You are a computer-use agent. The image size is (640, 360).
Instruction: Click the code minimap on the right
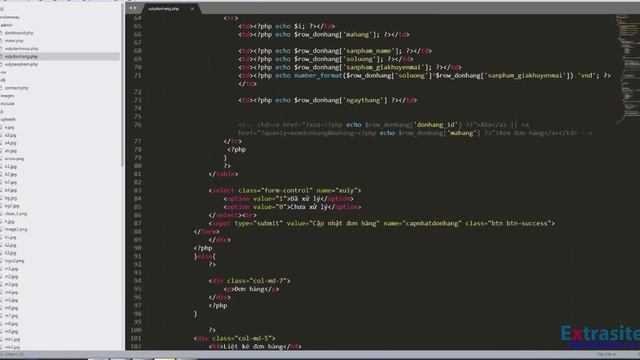(628, 69)
